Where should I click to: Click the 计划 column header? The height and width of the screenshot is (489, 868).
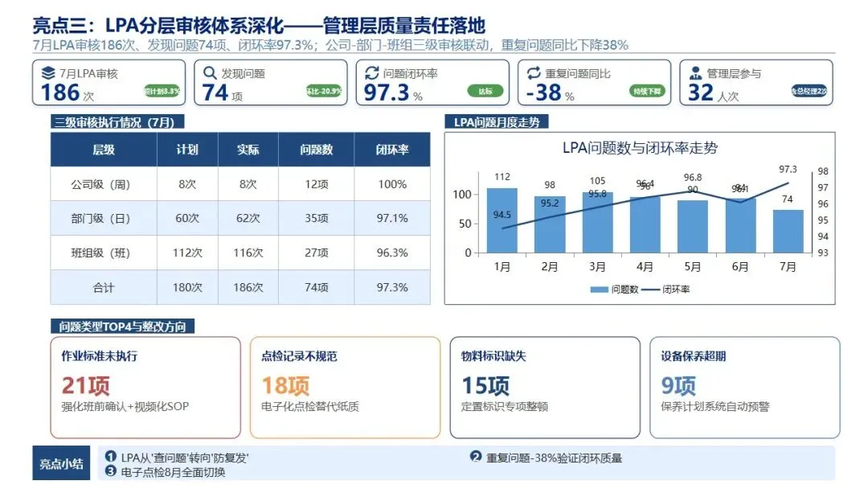[x=187, y=150]
